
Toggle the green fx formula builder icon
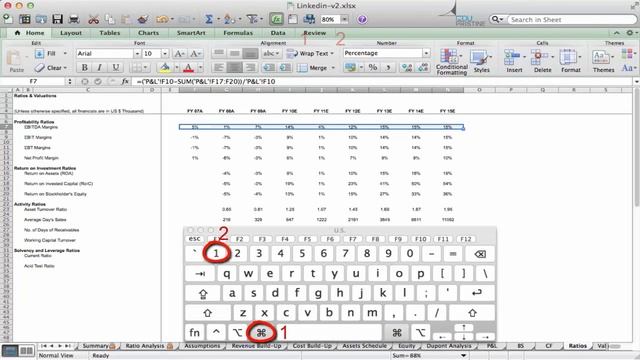click(276, 19)
